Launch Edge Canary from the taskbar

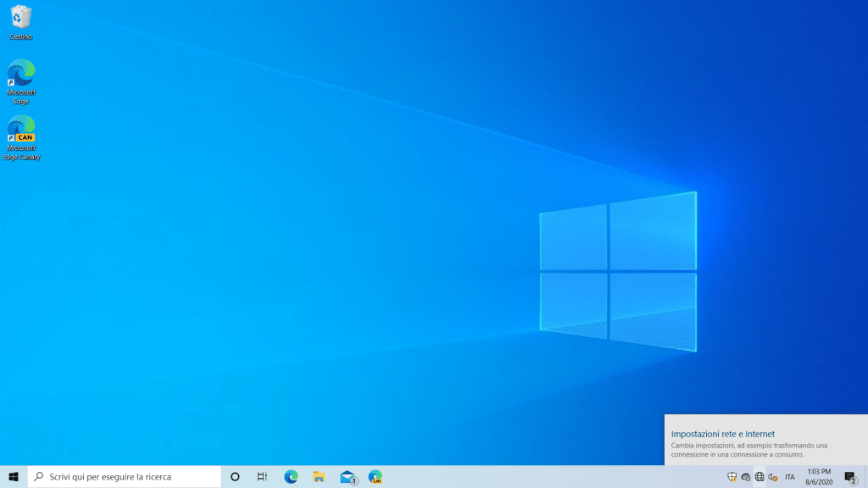[375, 477]
